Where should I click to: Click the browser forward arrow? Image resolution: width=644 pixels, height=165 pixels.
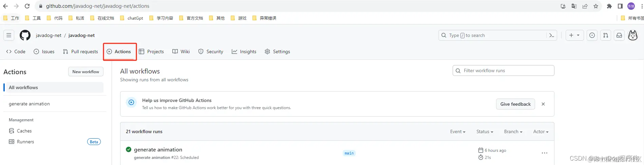point(16,6)
